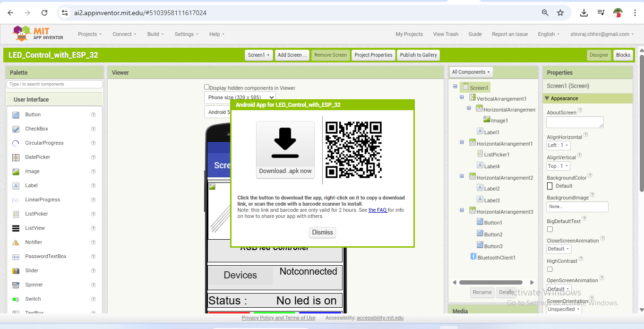
Task: Toggle the HighContrast checkbox
Action: click(550, 269)
